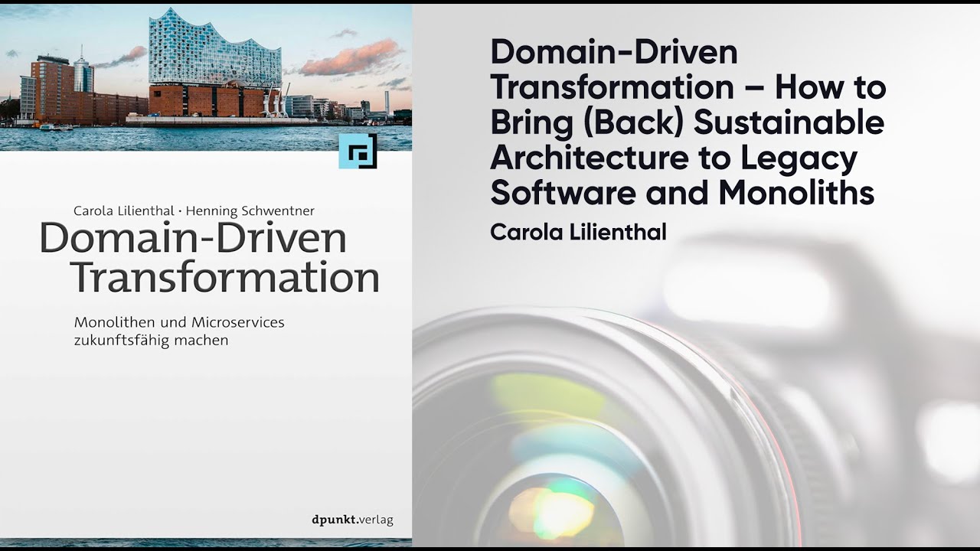
Task: Click the dpunkt.verlag publisher text
Action: (x=353, y=520)
